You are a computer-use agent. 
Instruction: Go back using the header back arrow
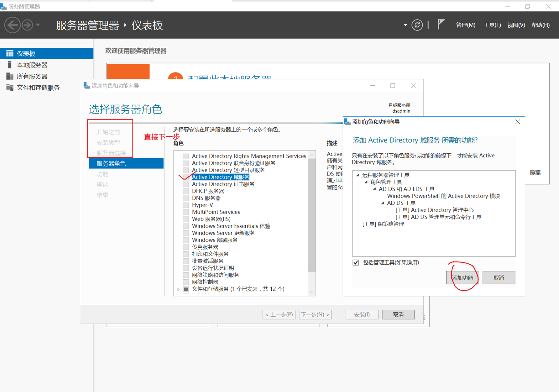coord(12,25)
